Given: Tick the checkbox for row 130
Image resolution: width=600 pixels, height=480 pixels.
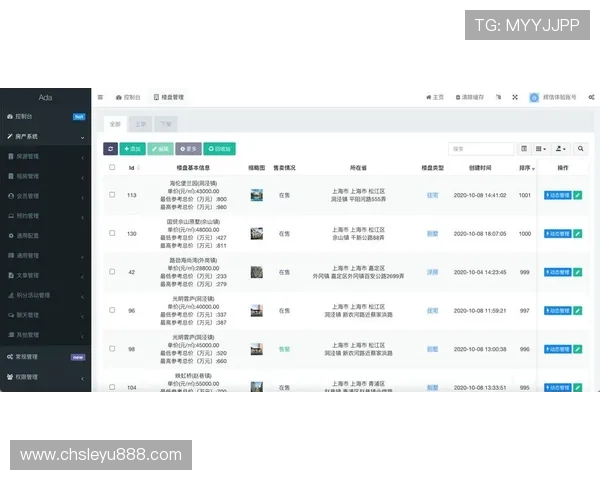Looking at the screenshot, I should pyautogui.click(x=112, y=233).
